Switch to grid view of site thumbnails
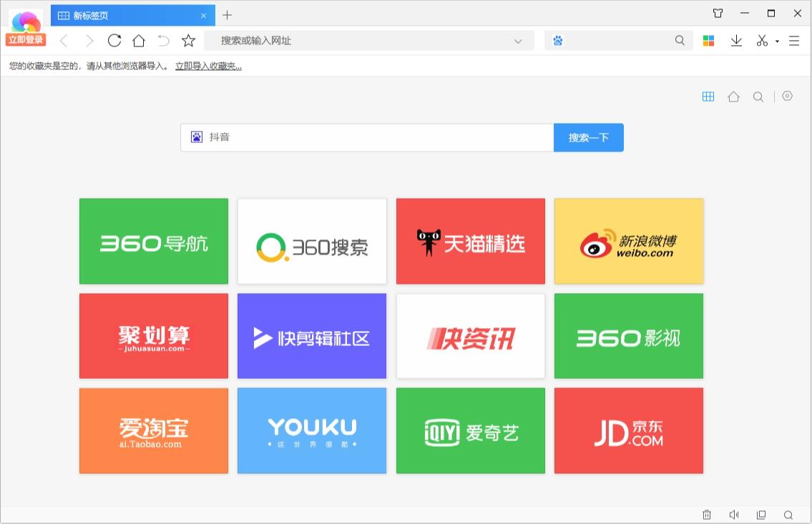The height and width of the screenshot is (524, 812). (708, 96)
